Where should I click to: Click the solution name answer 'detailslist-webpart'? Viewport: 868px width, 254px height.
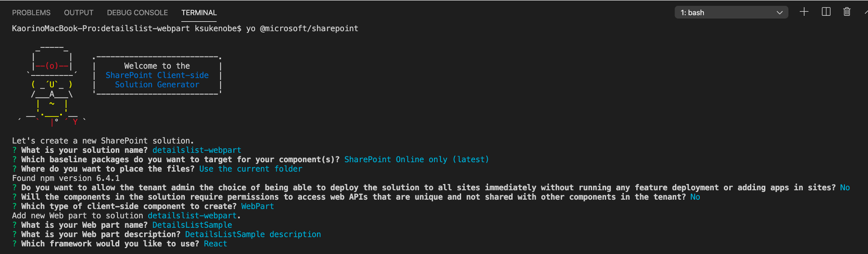197,150
